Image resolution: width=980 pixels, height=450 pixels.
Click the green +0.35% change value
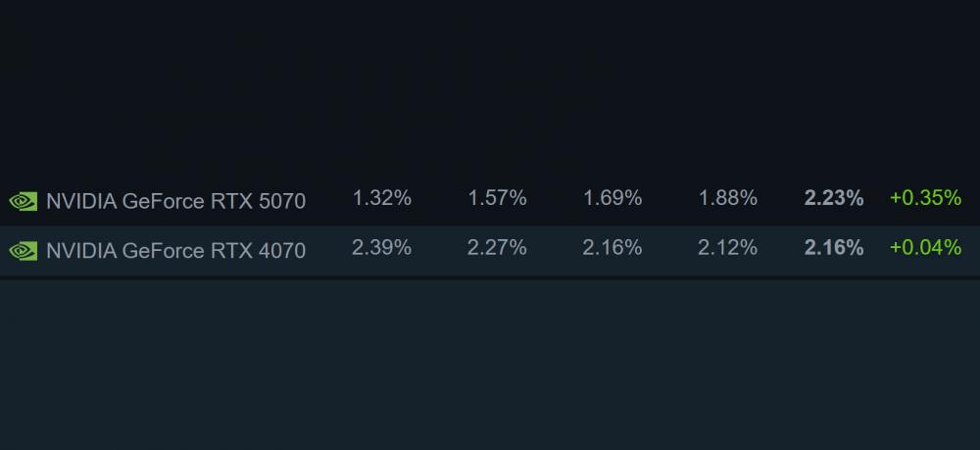925,198
